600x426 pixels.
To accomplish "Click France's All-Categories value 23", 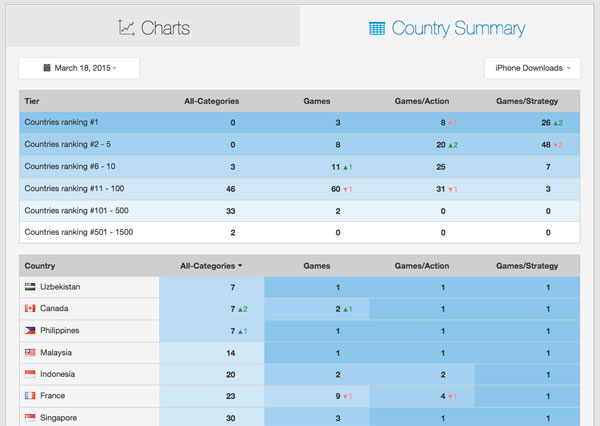I will click(230, 397).
